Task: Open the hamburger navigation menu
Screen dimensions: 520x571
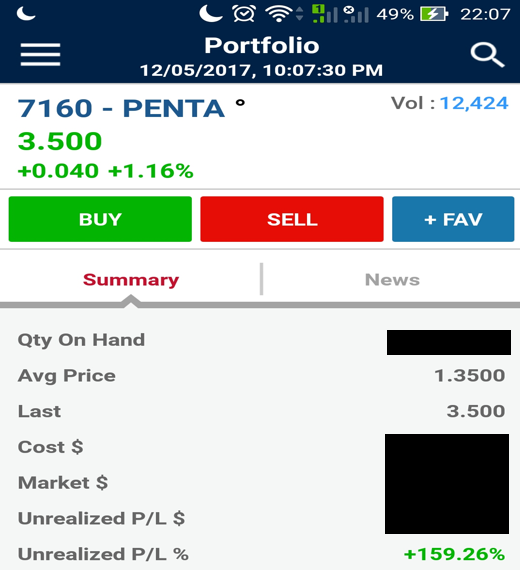Action: (x=40, y=54)
